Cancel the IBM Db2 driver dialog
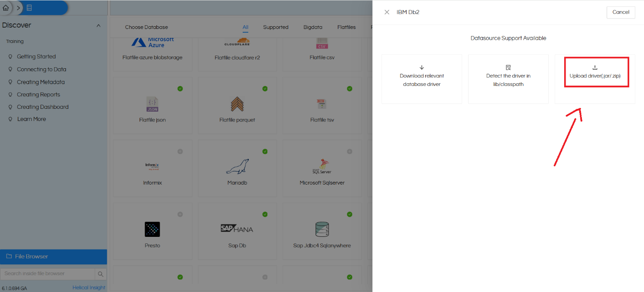Image resolution: width=644 pixels, height=292 pixels. click(x=621, y=12)
